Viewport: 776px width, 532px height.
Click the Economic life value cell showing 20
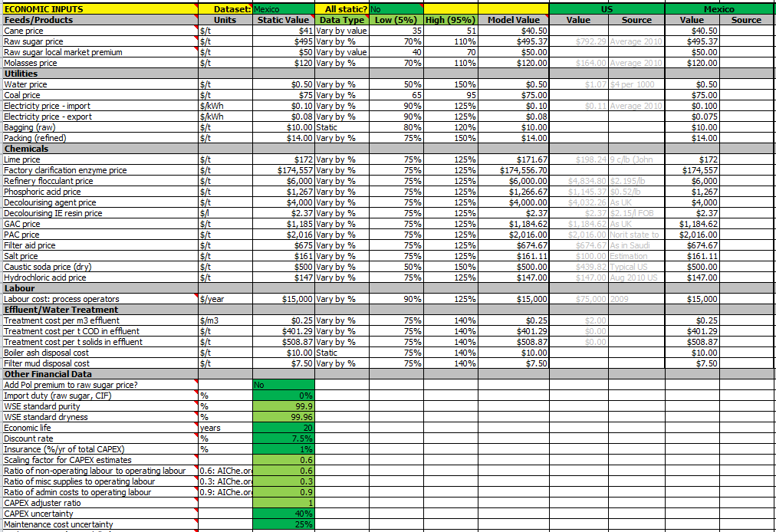point(284,428)
